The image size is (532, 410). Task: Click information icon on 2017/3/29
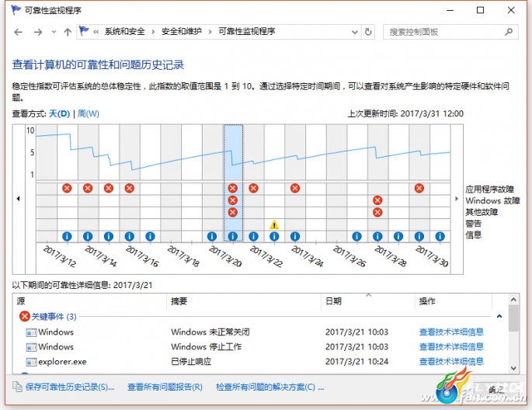[x=398, y=236]
